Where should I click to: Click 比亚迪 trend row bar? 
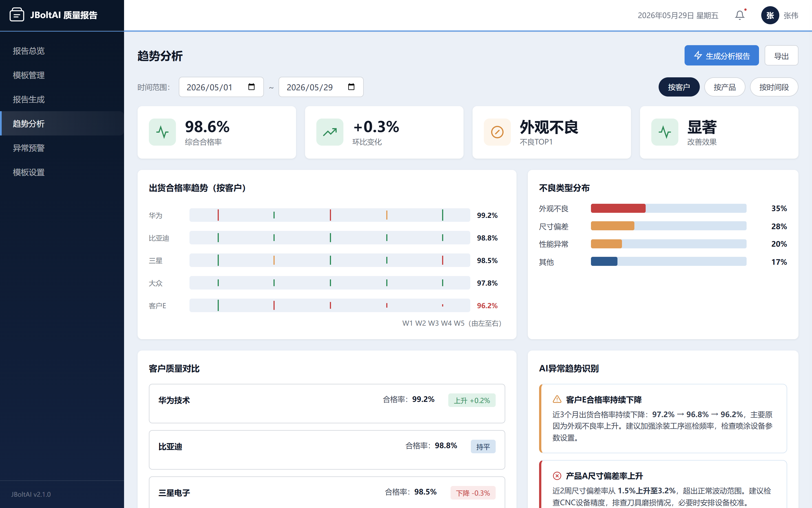coord(330,238)
